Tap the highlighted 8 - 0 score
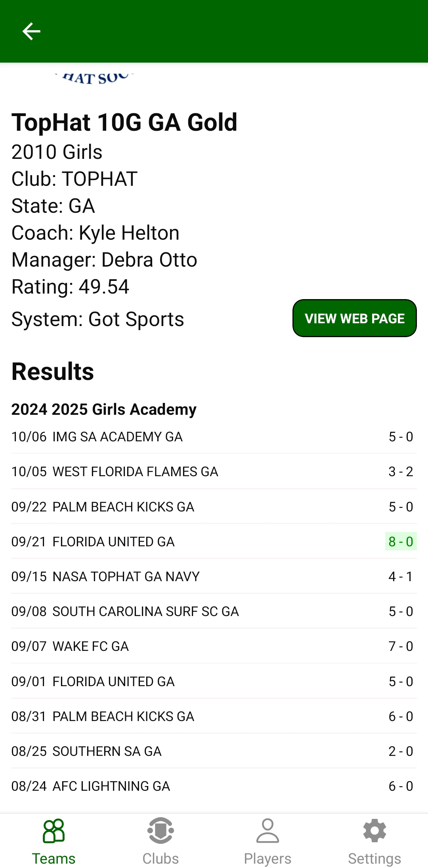Screen dimensions: 428x868 tap(401, 542)
